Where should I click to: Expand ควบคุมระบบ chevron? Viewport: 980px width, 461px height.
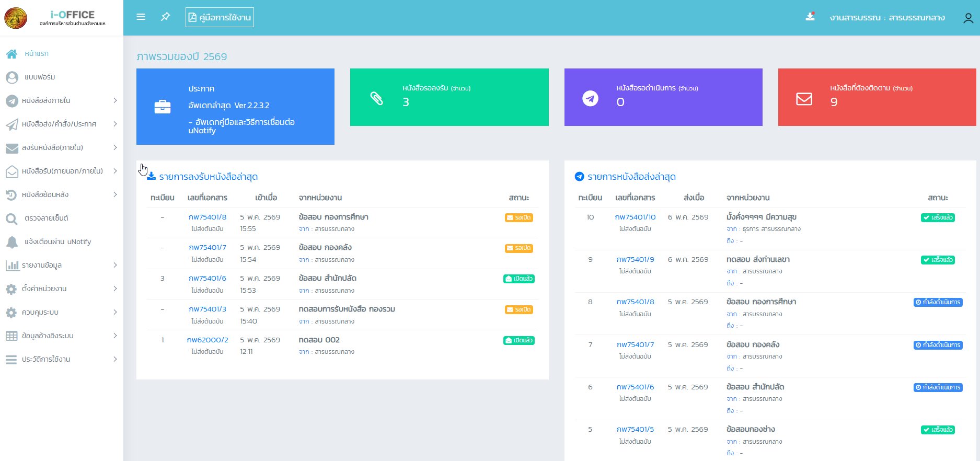coord(115,312)
